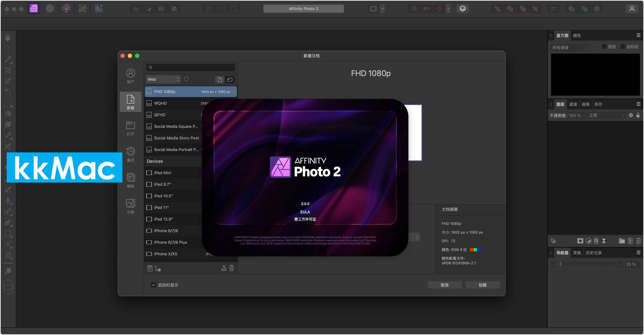This screenshot has width=644, height=335.
Task: Select the FHD 1080p preset
Action: point(191,92)
